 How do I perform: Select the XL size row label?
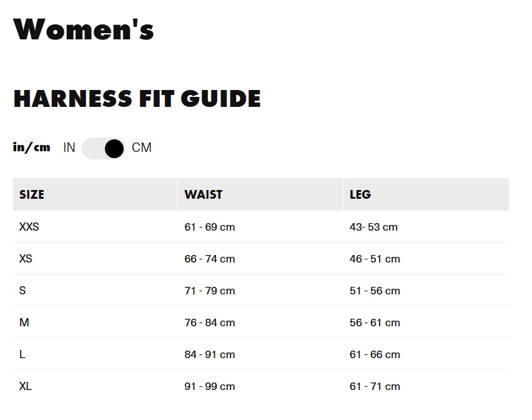click(x=26, y=386)
